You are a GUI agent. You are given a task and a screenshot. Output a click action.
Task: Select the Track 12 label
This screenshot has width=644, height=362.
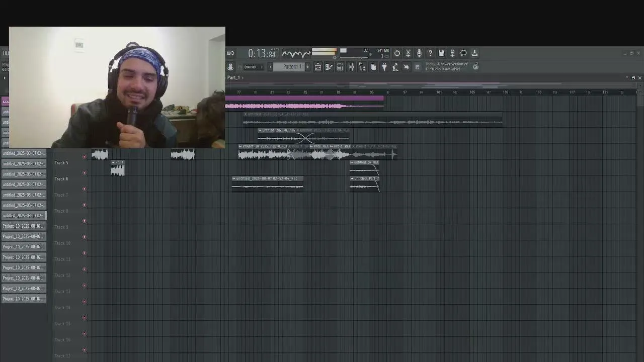[x=62, y=276]
